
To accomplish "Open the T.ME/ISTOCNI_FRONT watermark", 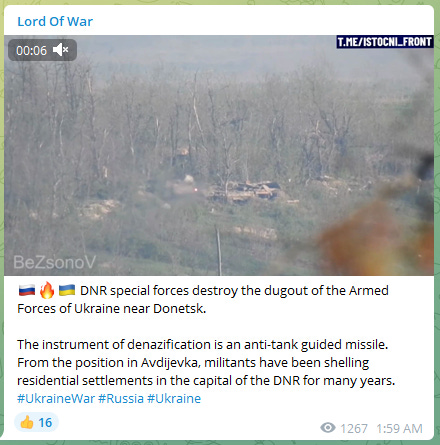I will (x=385, y=42).
